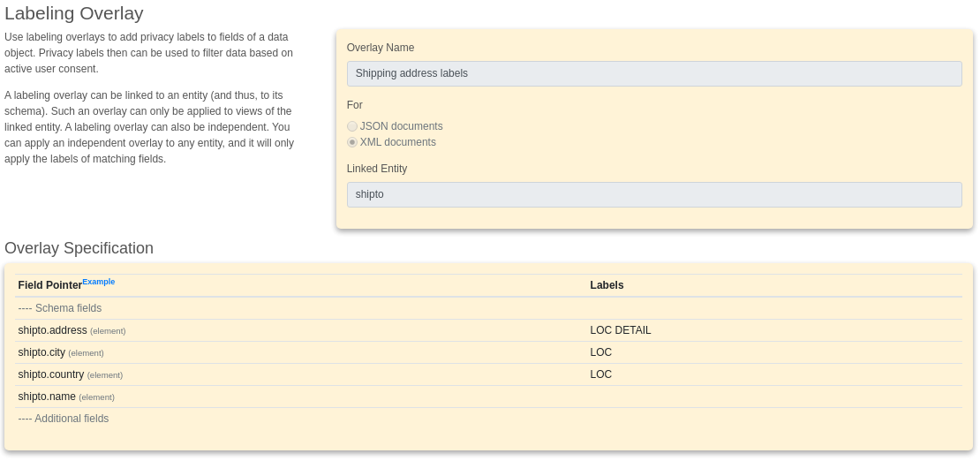Click the LOC label in shipto.city row
Image resolution: width=980 pixels, height=461 pixels.
(x=600, y=352)
